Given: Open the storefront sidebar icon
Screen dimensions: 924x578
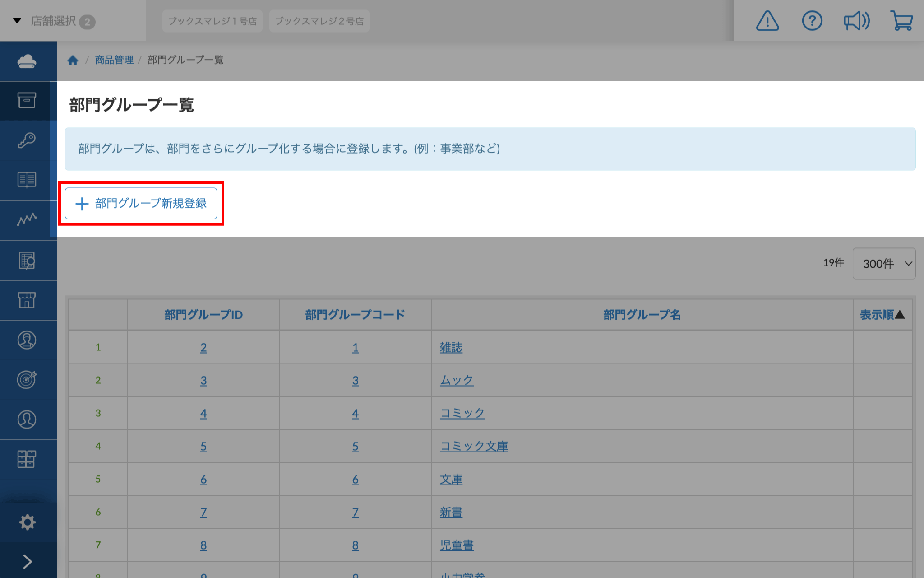Looking at the screenshot, I should pyautogui.click(x=27, y=300).
